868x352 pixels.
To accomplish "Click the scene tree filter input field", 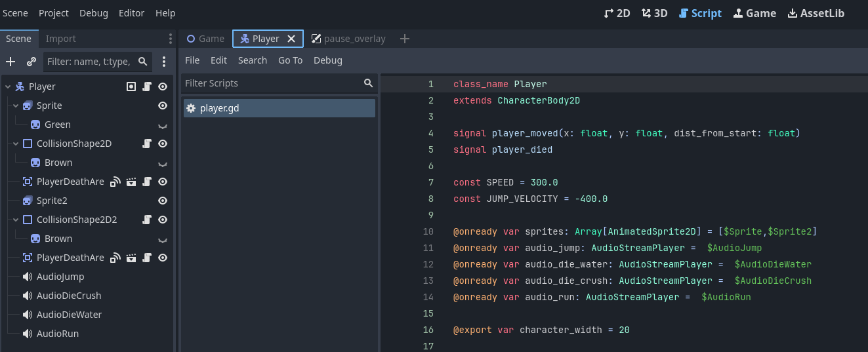I will coord(97,62).
